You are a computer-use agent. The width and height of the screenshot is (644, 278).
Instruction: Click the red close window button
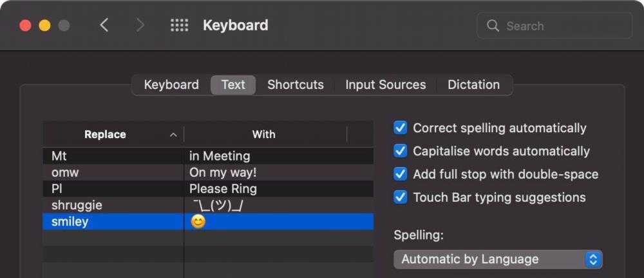pos(26,26)
